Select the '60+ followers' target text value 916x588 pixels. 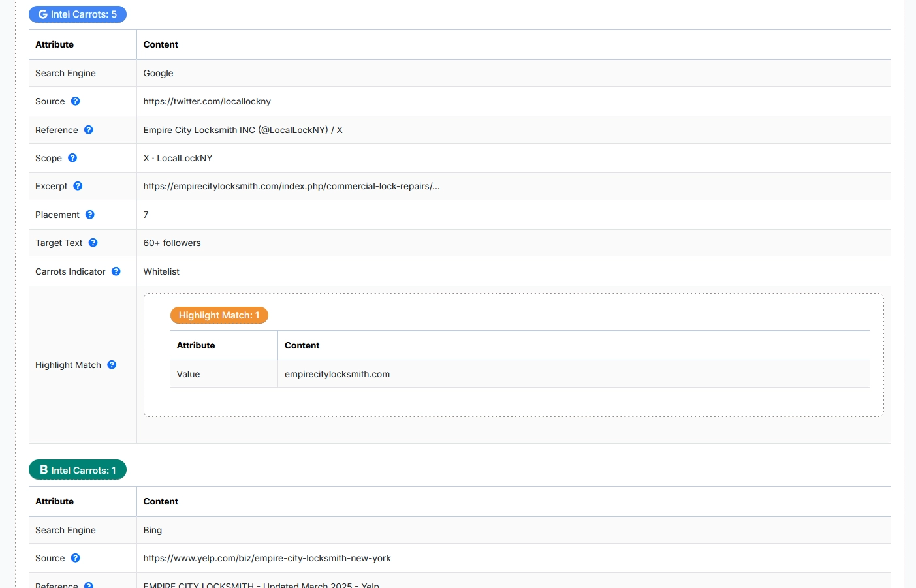pyautogui.click(x=172, y=243)
